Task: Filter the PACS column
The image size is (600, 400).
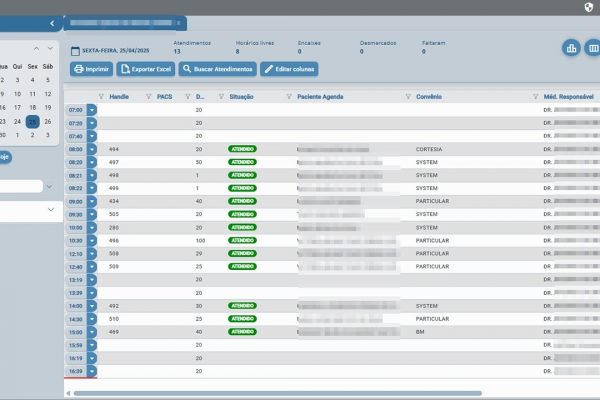Action: pyautogui.click(x=148, y=96)
